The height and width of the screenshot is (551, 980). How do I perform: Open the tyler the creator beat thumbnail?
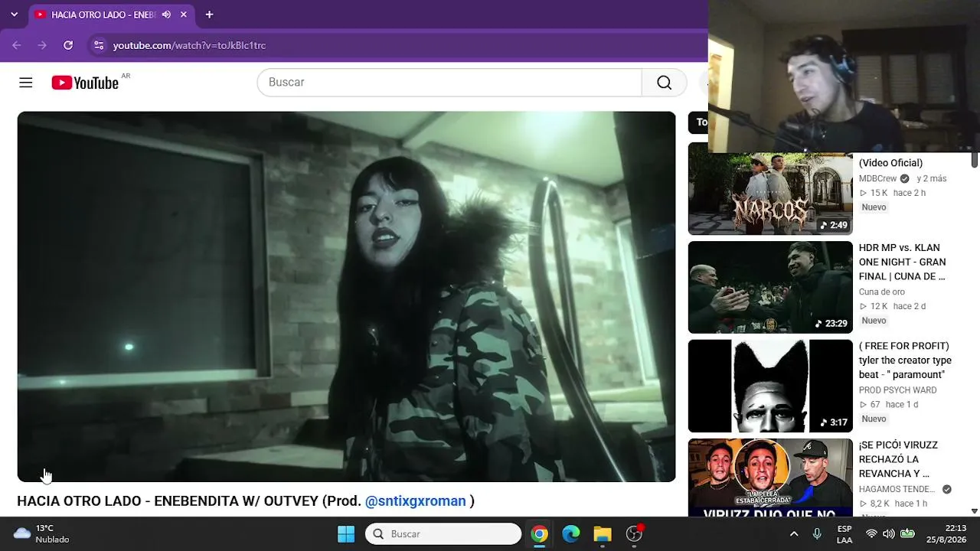[x=770, y=386]
